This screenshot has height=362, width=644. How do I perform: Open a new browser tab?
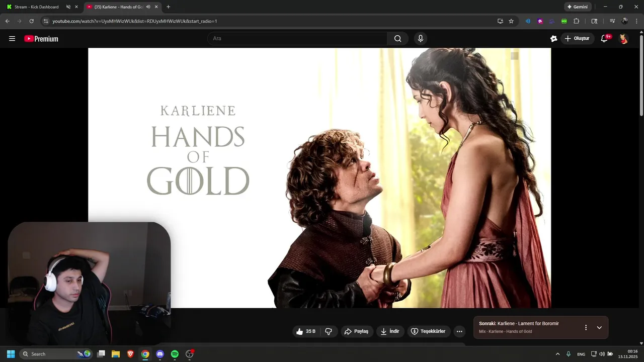tap(168, 7)
